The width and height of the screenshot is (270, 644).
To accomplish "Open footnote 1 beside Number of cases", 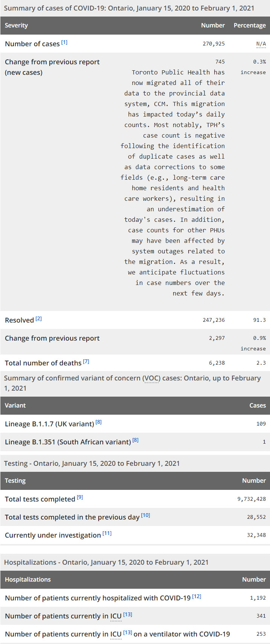I will pos(64,42).
